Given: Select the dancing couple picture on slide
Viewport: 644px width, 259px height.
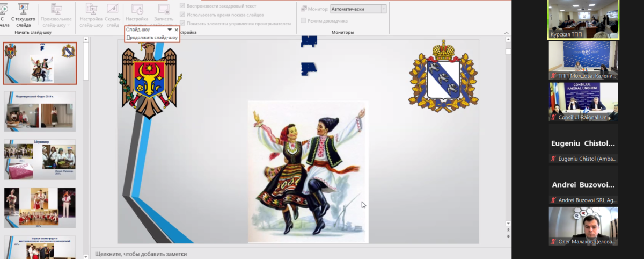Looking at the screenshot, I should 308,172.
